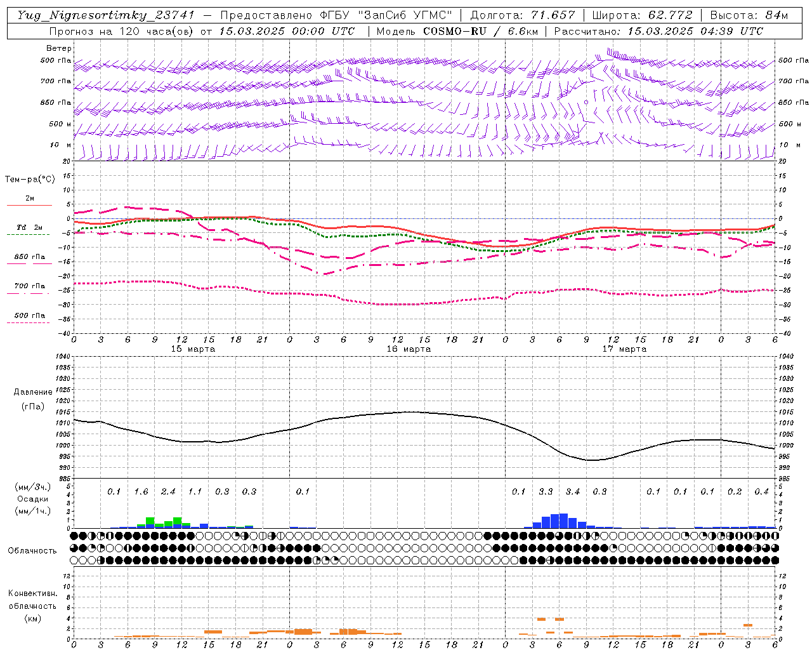812x650 pixels.
Task: Click the precipitation value 1.6
Action: click(x=141, y=492)
